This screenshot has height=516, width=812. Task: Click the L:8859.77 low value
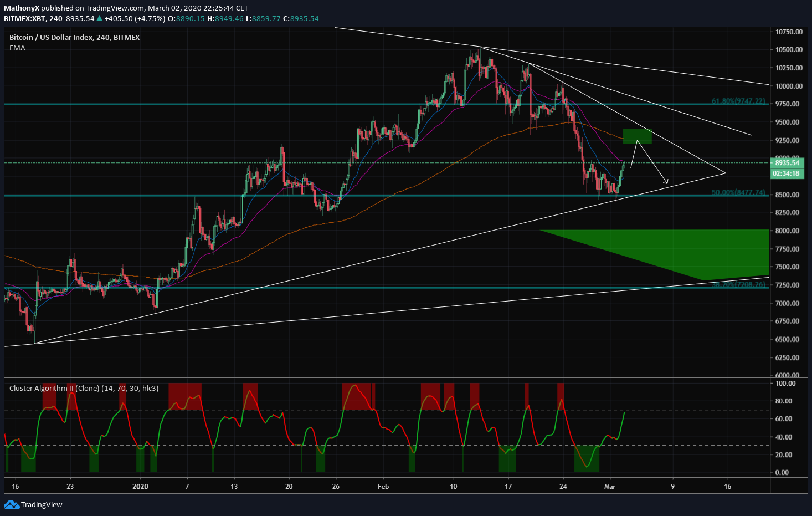tap(263, 18)
